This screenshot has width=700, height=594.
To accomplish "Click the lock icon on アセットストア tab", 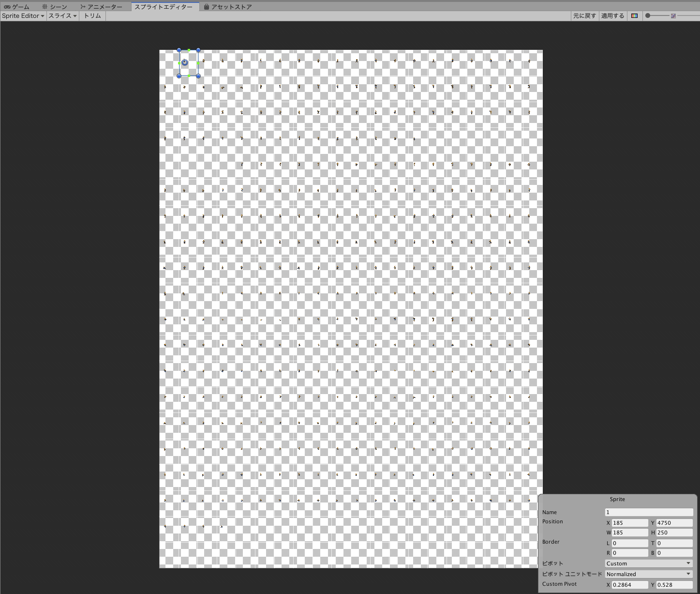I will pos(207,7).
